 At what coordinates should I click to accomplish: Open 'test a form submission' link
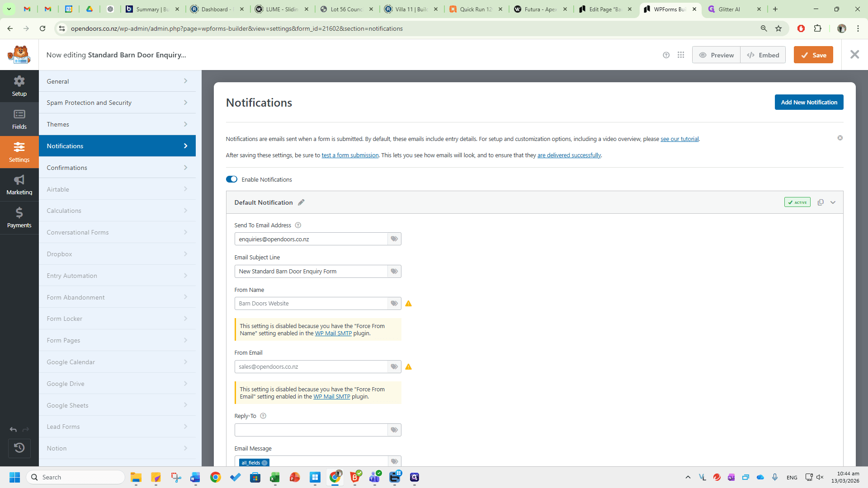350,155
